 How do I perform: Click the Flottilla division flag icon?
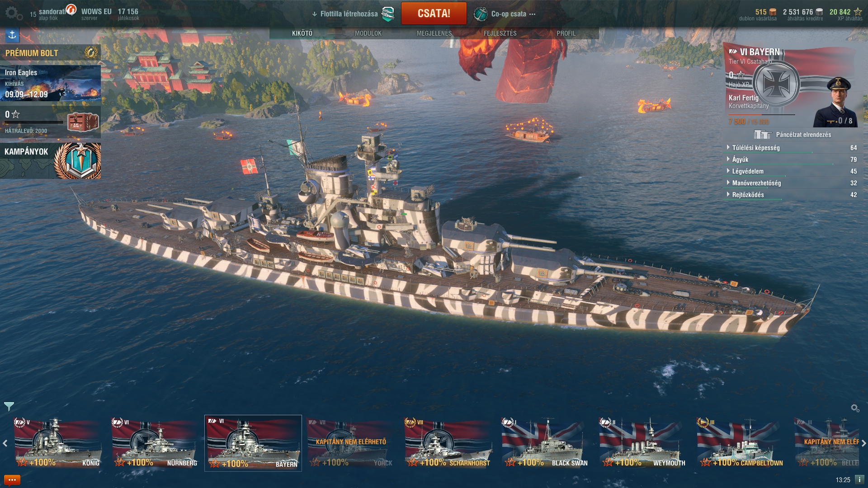(x=388, y=14)
